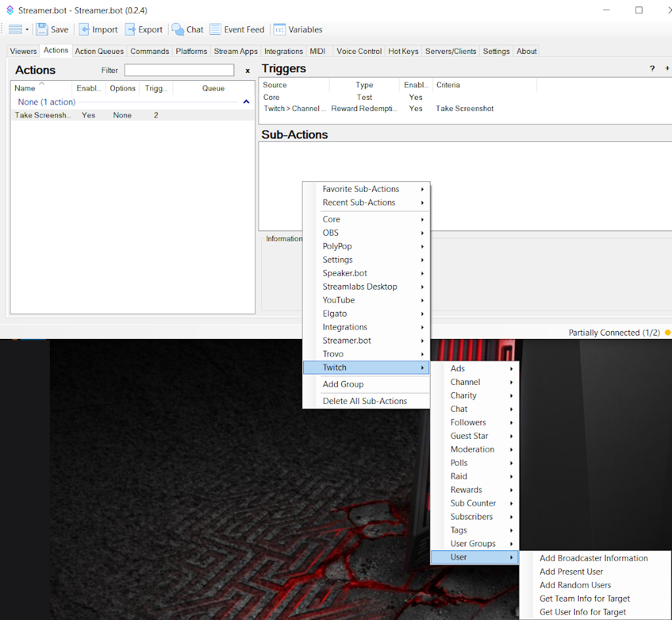Click Delete All Sub-Actions
The image size is (672, 620).
click(x=365, y=401)
